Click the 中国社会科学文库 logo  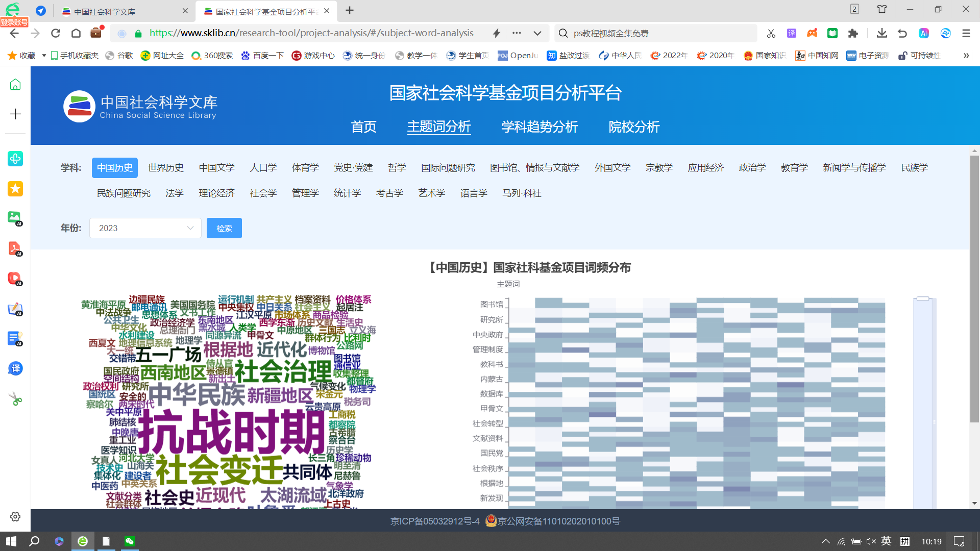pyautogui.click(x=140, y=107)
